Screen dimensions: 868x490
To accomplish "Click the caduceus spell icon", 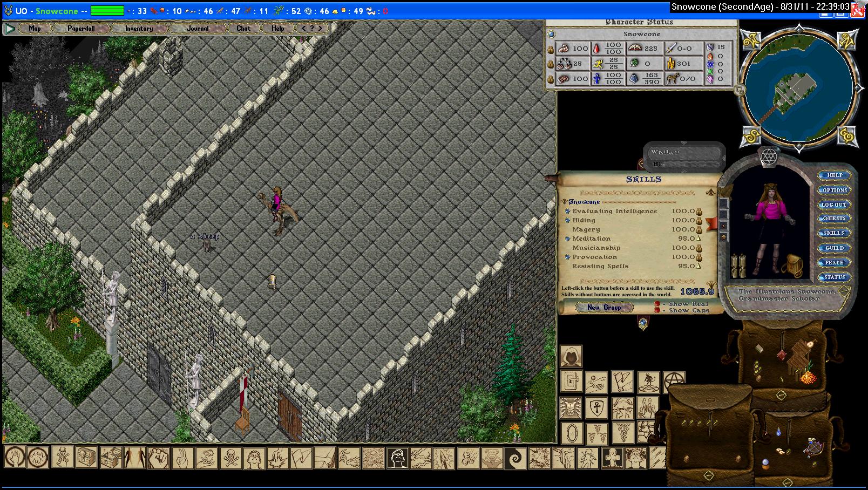I will (x=622, y=433).
